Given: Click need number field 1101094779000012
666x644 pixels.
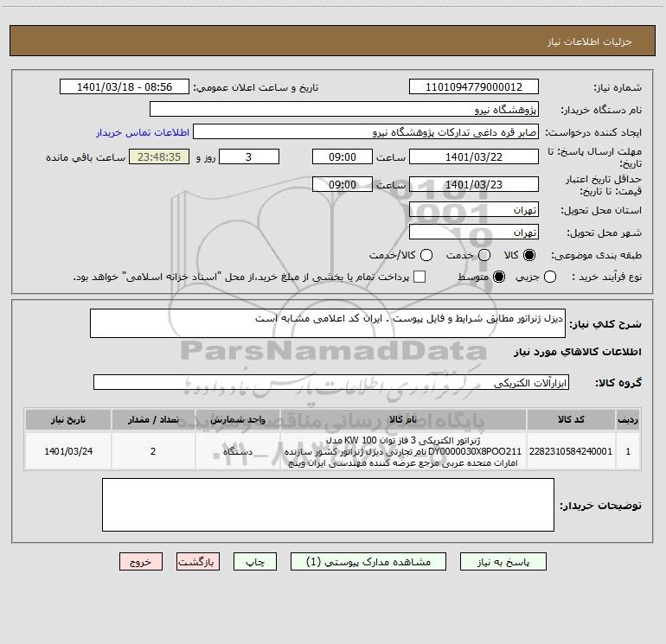Looking at the screenshot, I should [x=474, y=87].
